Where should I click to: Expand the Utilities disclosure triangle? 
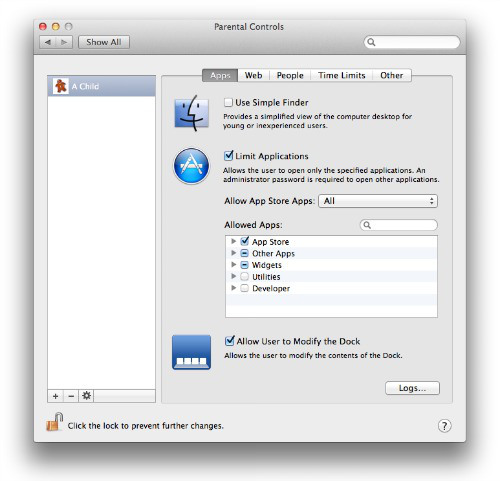(234, 276)
